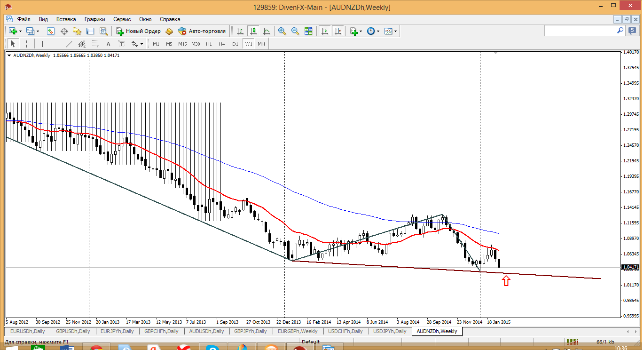Image resolution: width=644 pixels, height=350 pixels.
Task: Click the Zoom Out magnifier icon
Action: 295,31
